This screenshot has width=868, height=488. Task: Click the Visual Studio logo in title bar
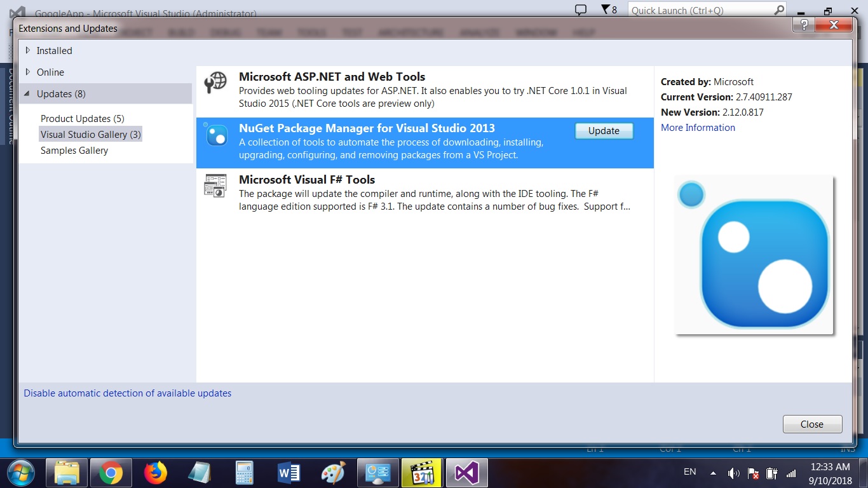(18, 12)
